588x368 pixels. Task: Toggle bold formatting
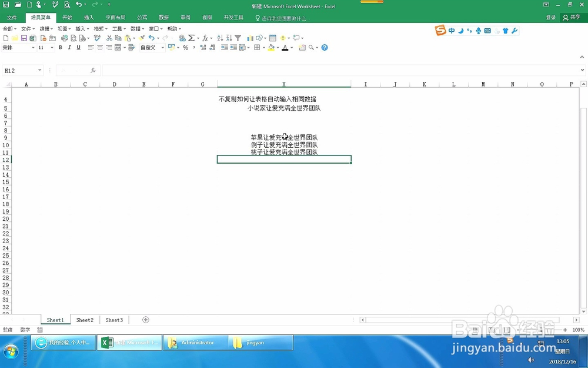pyautogui.click(x=60, y=48)
